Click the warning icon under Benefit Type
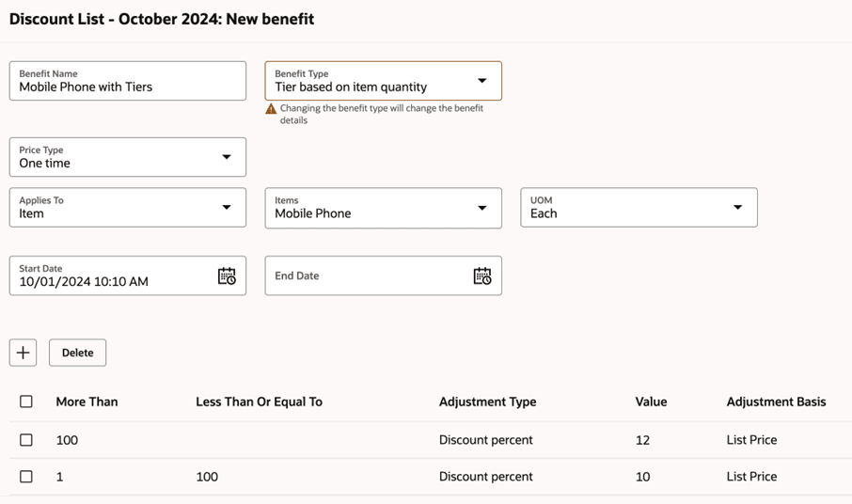The height and width of the screenshot is (504, 852). 271,109
